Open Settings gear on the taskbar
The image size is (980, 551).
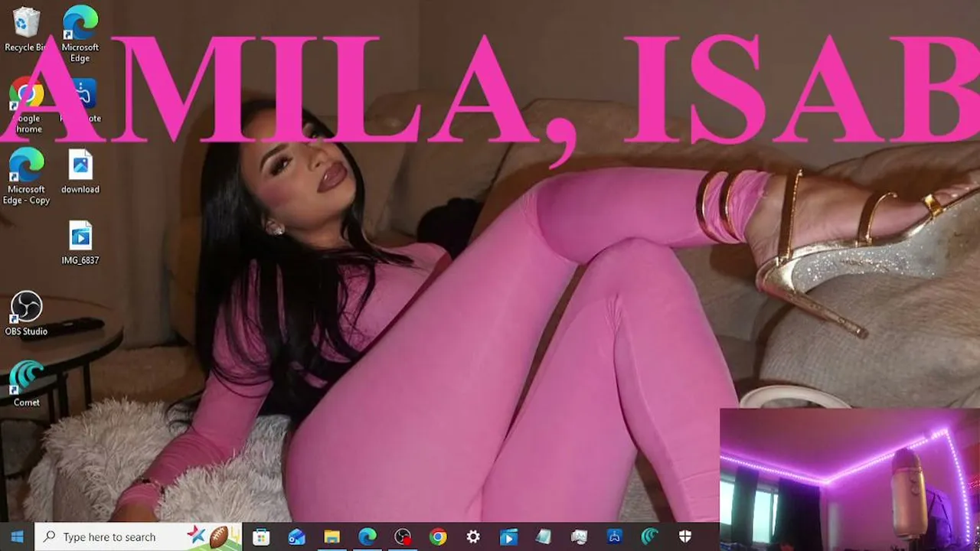473,536
